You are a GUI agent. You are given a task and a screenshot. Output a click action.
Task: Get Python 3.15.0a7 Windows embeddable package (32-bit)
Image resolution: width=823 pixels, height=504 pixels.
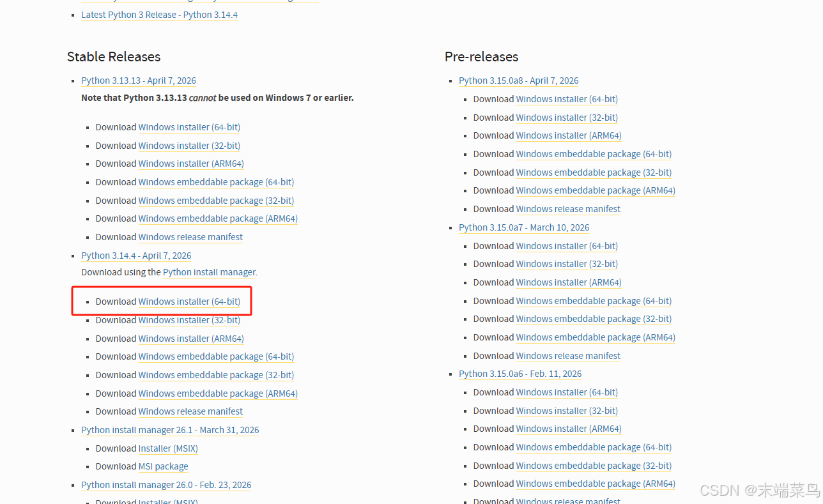[594, 319]
